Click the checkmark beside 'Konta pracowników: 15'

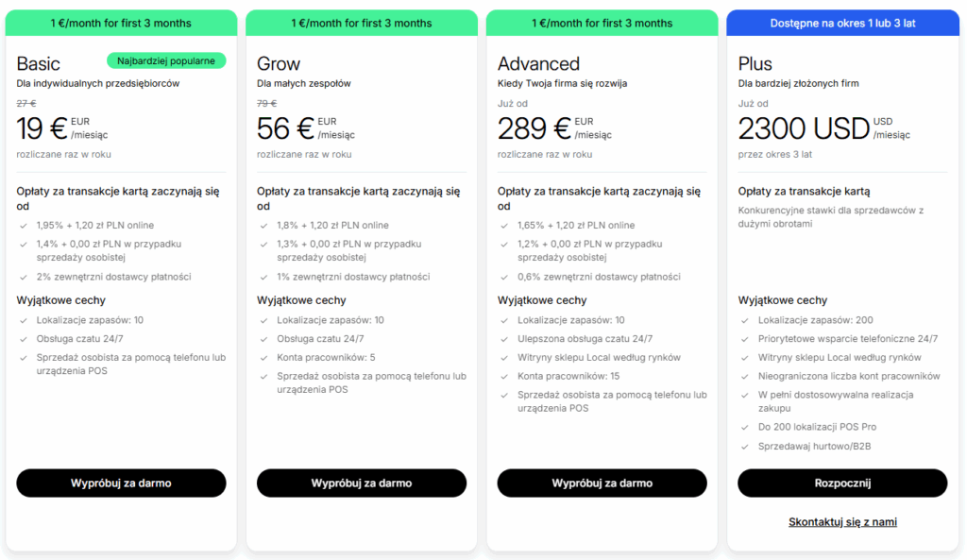(504, 377)
